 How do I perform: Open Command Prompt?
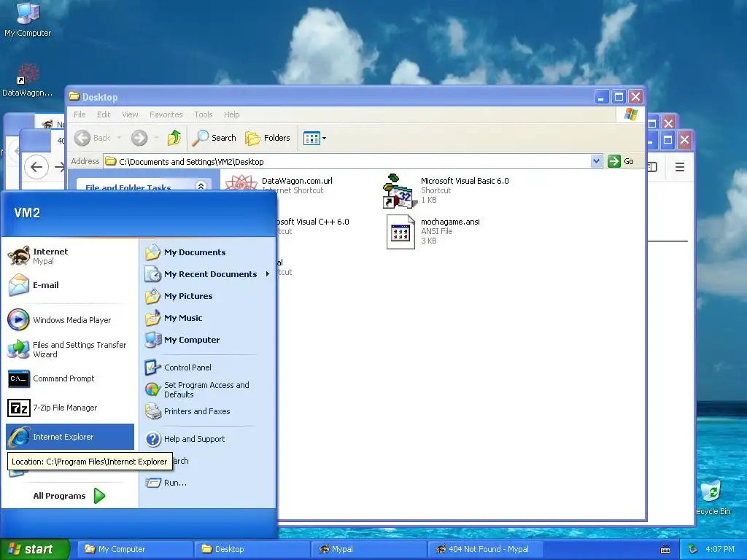click(x=71, y=378)
